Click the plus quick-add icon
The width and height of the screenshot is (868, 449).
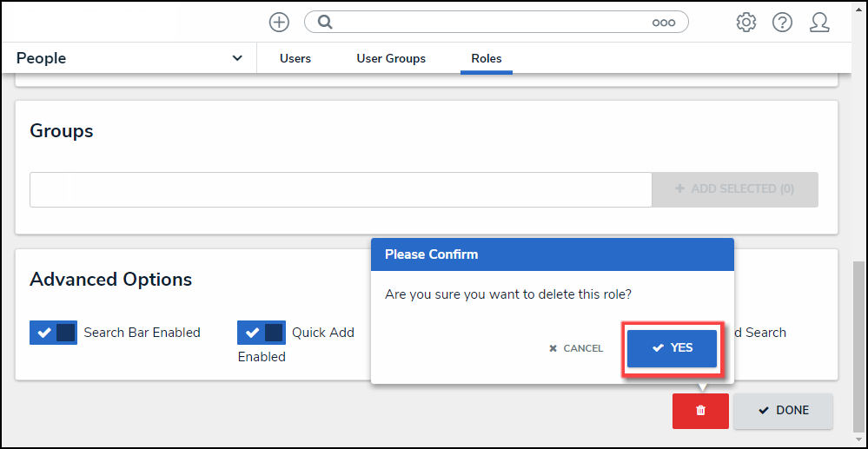279,23
